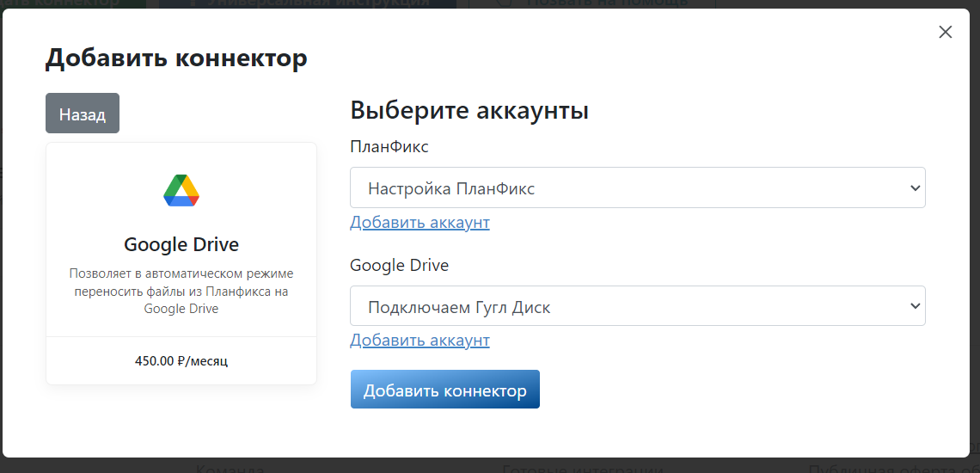The width and height of the screenshot is (980, 473).
Task: Click the 450.00 ₽/месяц price text
Action: pos(181,361)
